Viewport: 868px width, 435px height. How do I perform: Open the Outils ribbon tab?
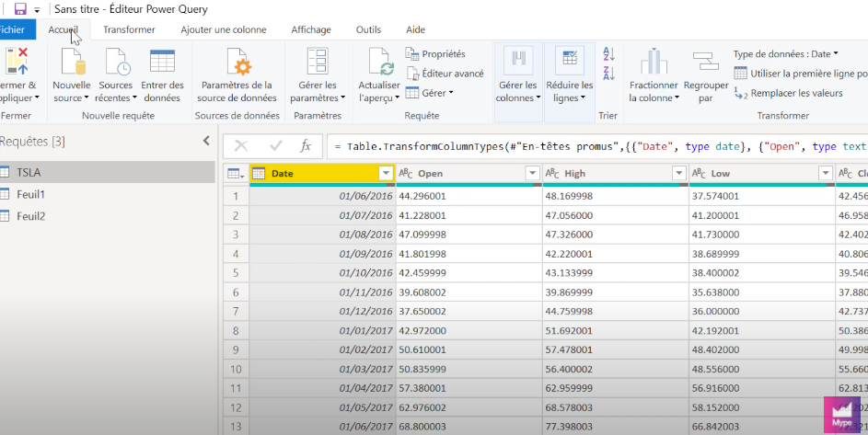point(368,29)
